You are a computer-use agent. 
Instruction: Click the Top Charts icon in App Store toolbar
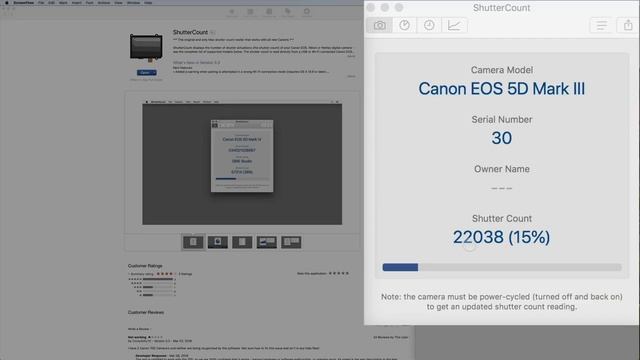pyautogui.click(x=250, y=12)
